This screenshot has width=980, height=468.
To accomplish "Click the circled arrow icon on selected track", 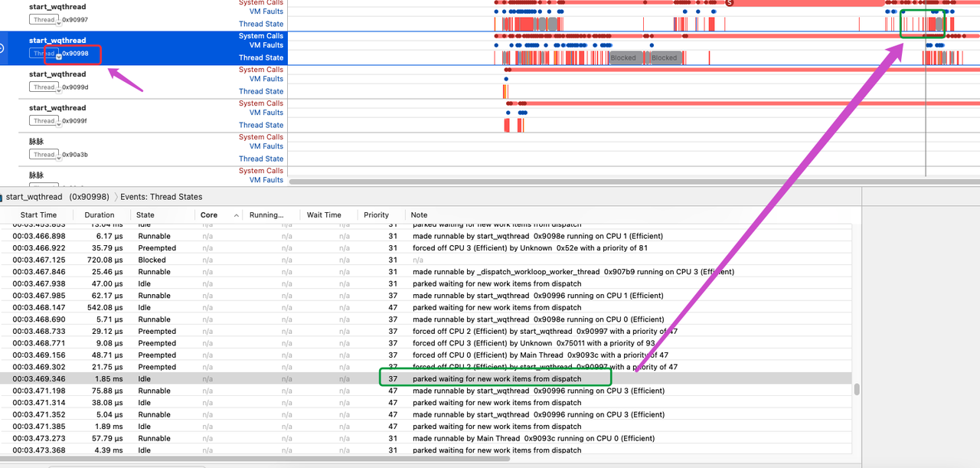I will click(2, 48).
